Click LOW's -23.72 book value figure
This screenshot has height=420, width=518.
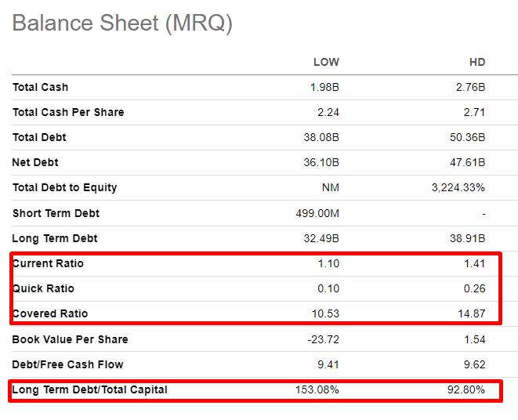(x=323, y=339)
